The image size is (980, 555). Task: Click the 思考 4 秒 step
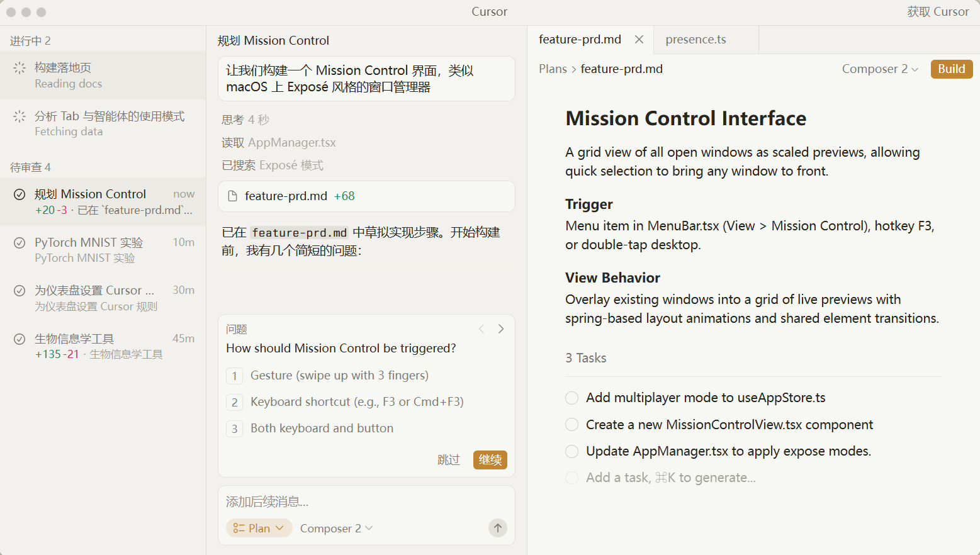coord(245,120)
